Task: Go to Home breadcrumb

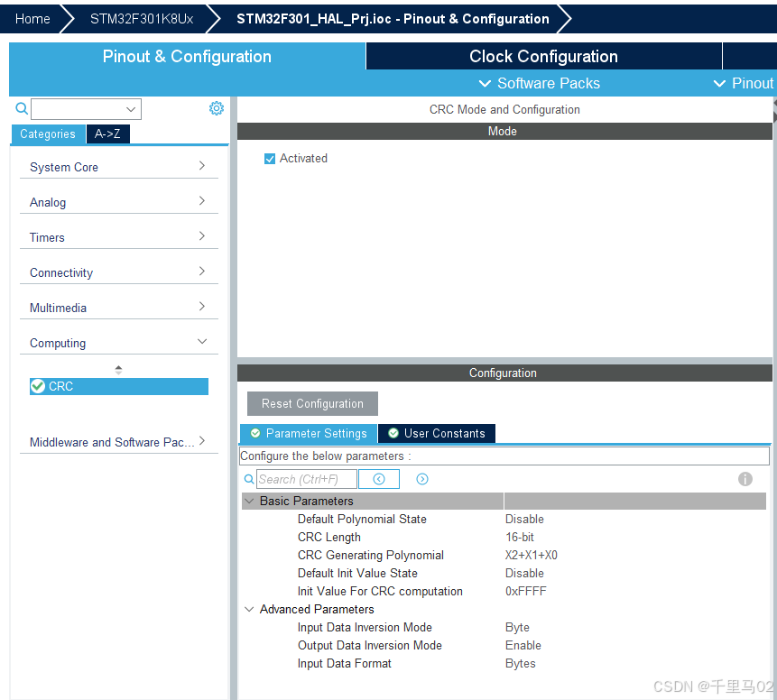Action: [x=32, y=19]
